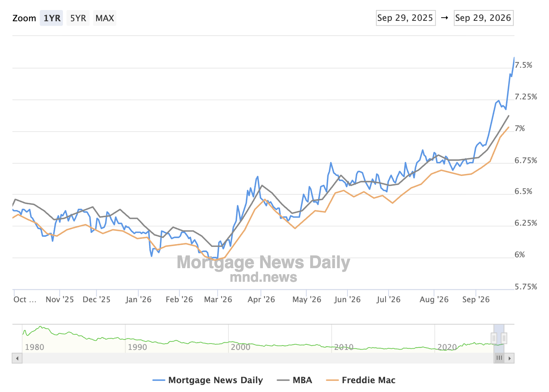Click the 6.5% y-axis label
This screenshot has width=549, height=392.
523,191
